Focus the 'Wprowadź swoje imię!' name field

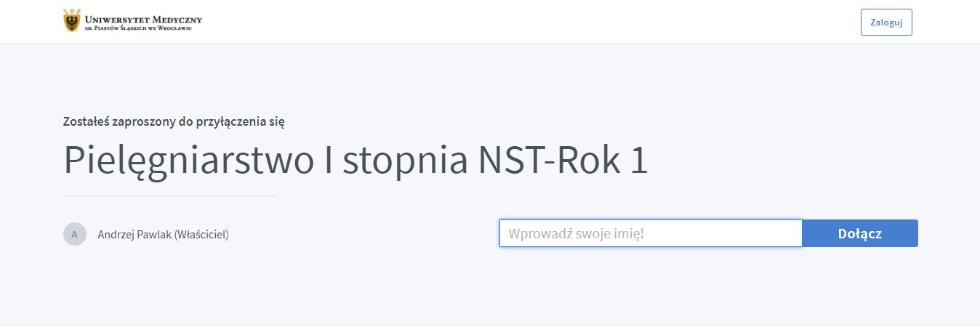point(651,233)
